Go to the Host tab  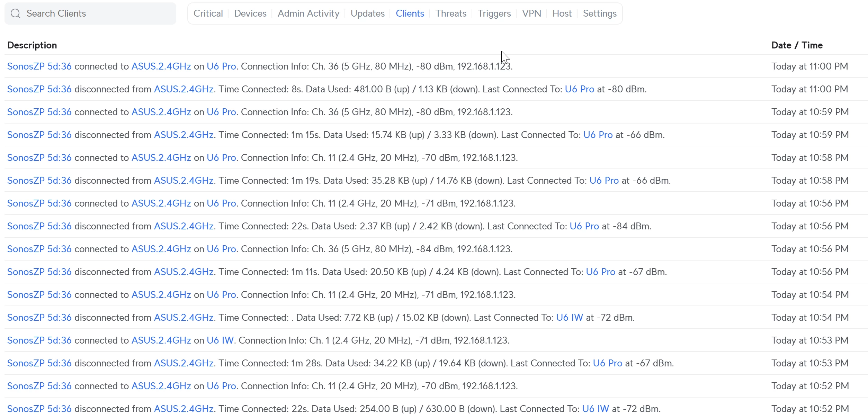coord(562,13)
